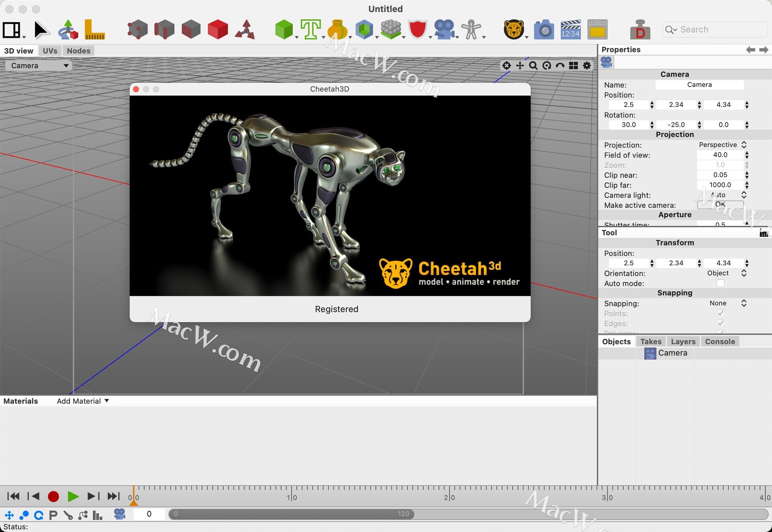772x532 pixels.
Task: Open the Takes tab
Action: (x=651, y=341)
